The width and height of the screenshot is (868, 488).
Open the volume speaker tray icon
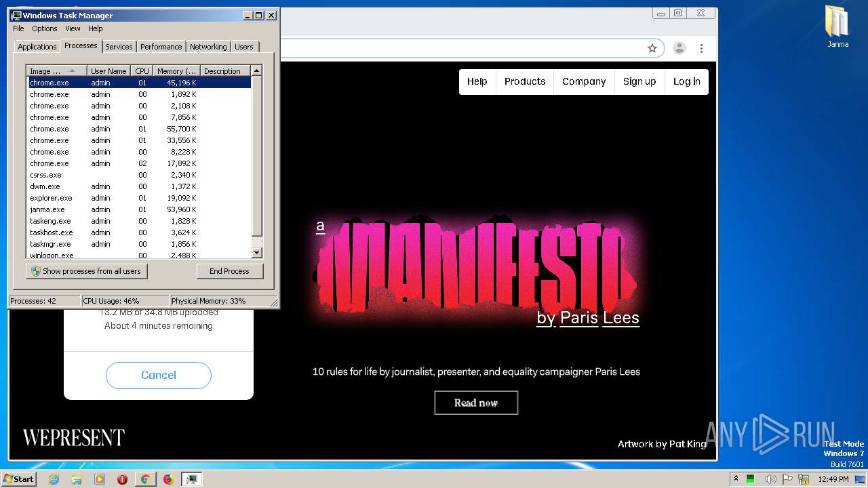click(x=771, y=479)
